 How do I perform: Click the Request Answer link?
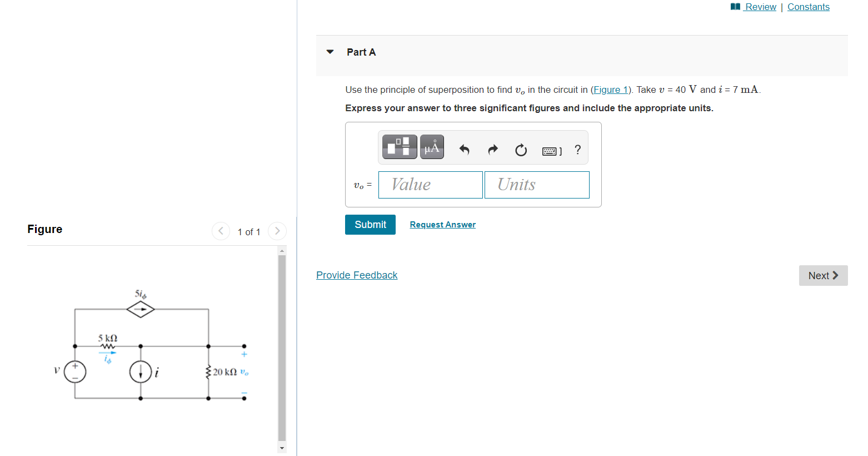coord(442,224)
